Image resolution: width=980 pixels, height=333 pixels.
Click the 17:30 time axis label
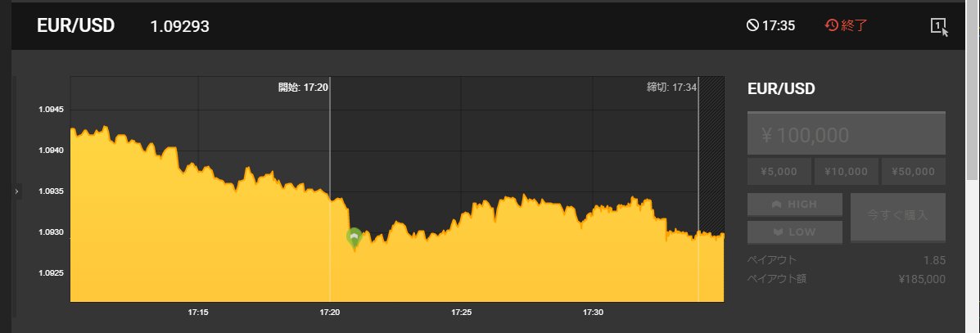coord(593,312)
